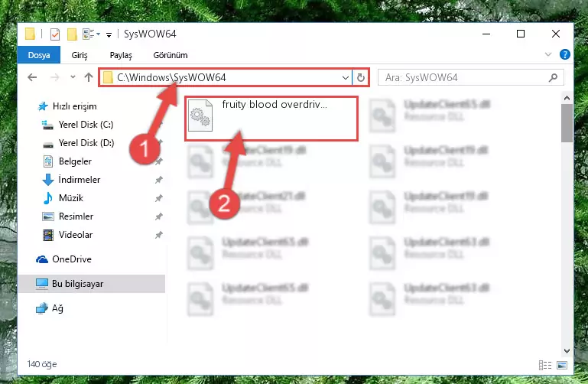Open Help with the blue question icon
Image resolution: width=588 pixels, height=384 pixels.
pos(564,54)
